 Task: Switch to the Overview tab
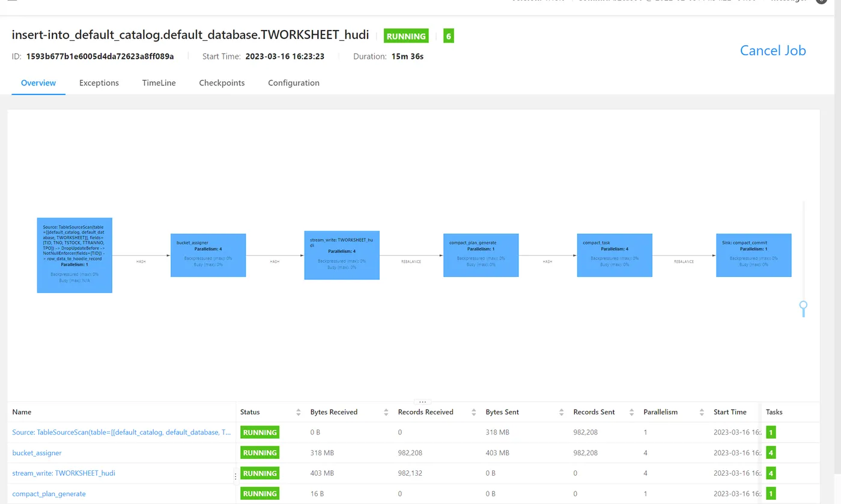click(38, 83)
